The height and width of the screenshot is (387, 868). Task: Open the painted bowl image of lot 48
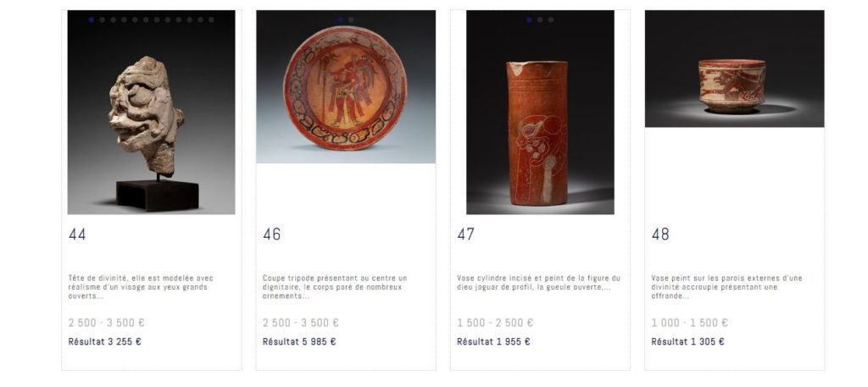click(x=734, y=69)
